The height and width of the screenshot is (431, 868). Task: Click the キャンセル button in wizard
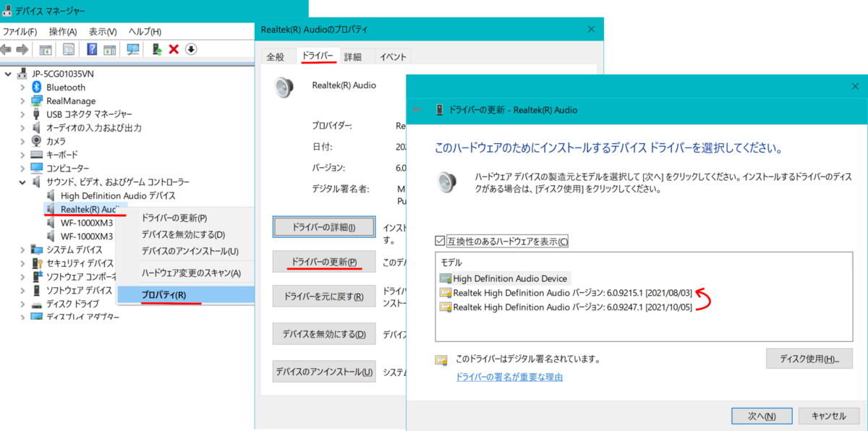click(x=828, y=416)
